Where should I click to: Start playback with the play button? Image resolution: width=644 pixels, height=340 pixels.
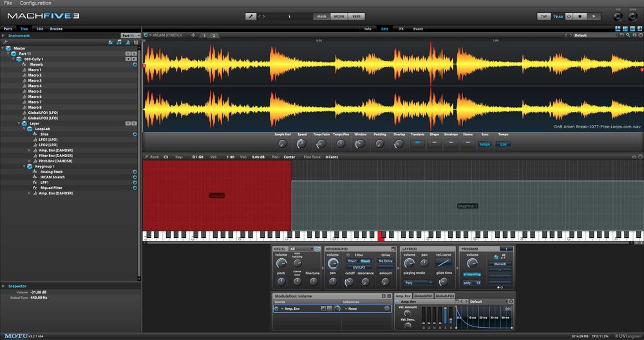pos(594,17)
